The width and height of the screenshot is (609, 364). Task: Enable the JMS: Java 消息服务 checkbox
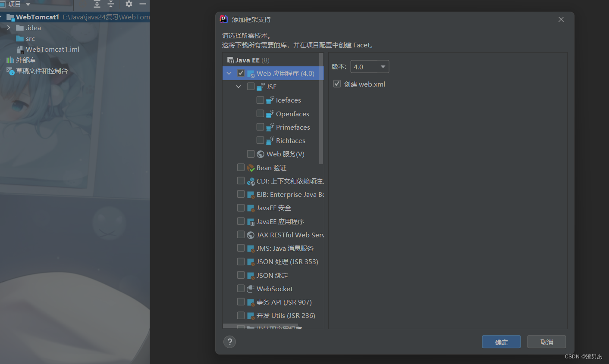(241, 248)
